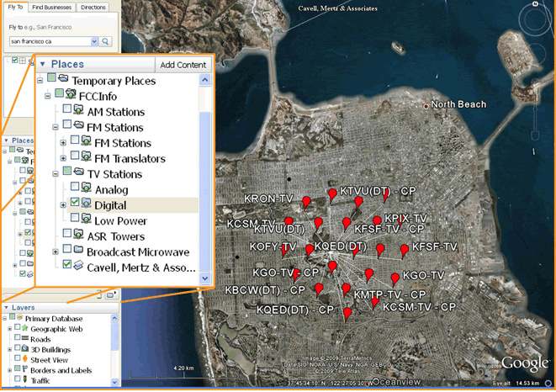The width and height of the screenshot is (556, 392).
Task: Click the 3D Buildings layer icon
Action: (x=25, y=349)
